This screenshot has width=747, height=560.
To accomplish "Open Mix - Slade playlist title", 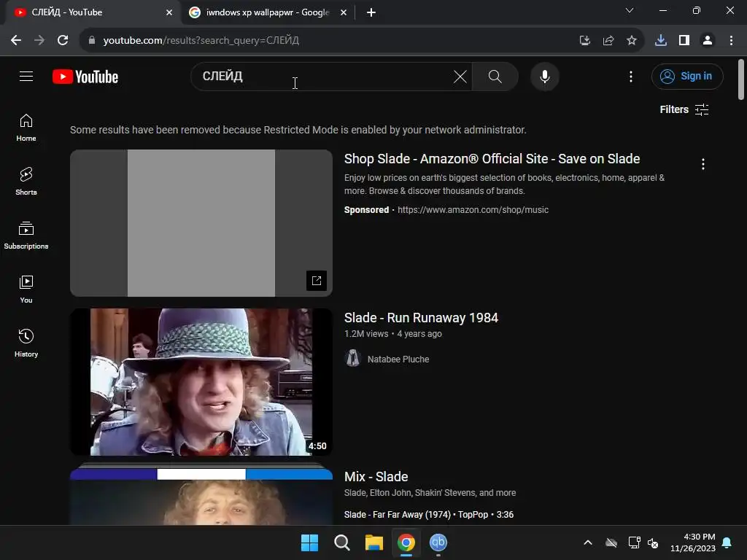I will [x=376, y=477].
